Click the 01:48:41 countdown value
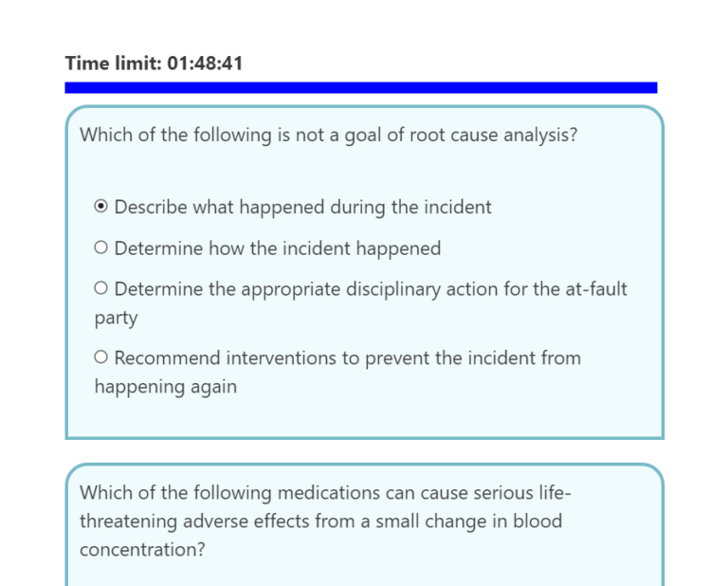Image resolution: width=728 pixels, height=586 pixels. point(204,64)
